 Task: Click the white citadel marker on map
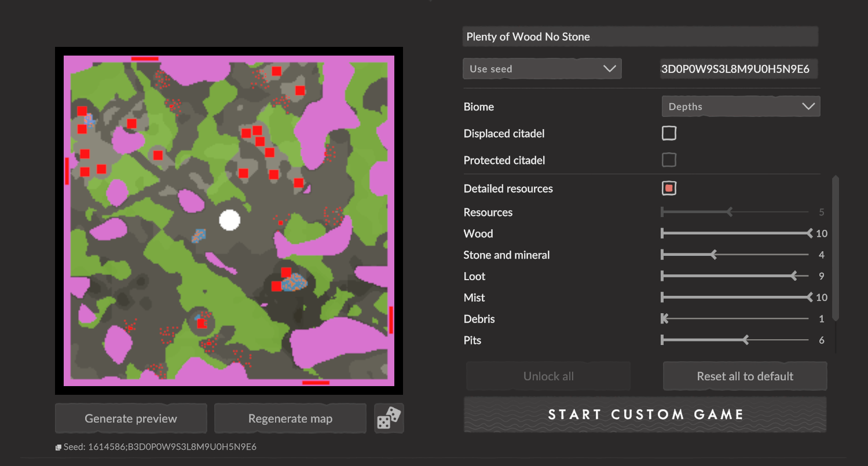click(230, 220)
